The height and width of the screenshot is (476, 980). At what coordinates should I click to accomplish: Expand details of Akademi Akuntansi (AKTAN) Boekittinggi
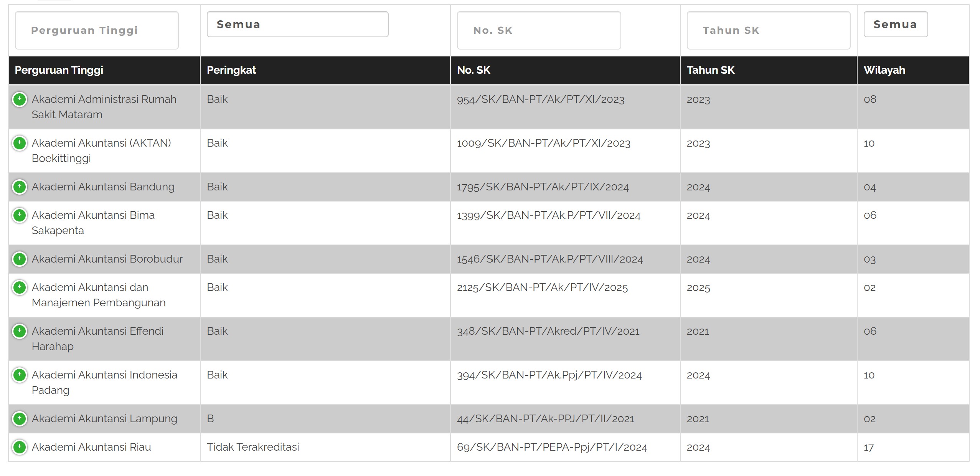click(x=20, y=143)
